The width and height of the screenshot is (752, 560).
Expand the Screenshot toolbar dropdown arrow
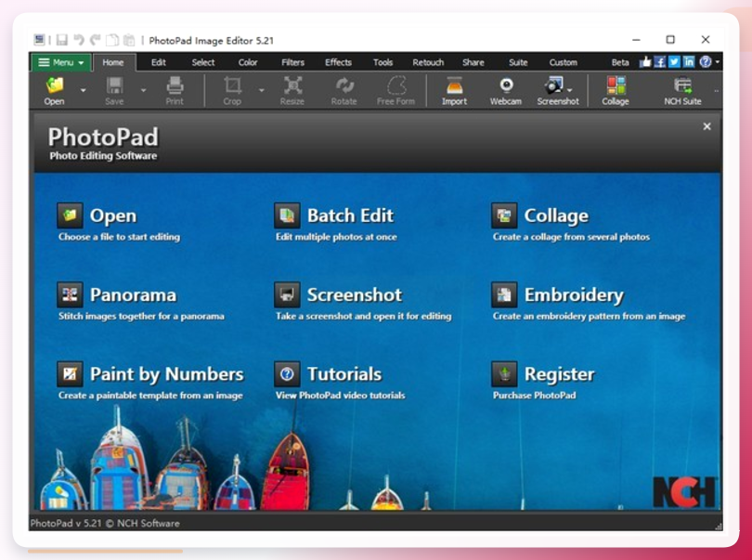click(x=570, y=90)
